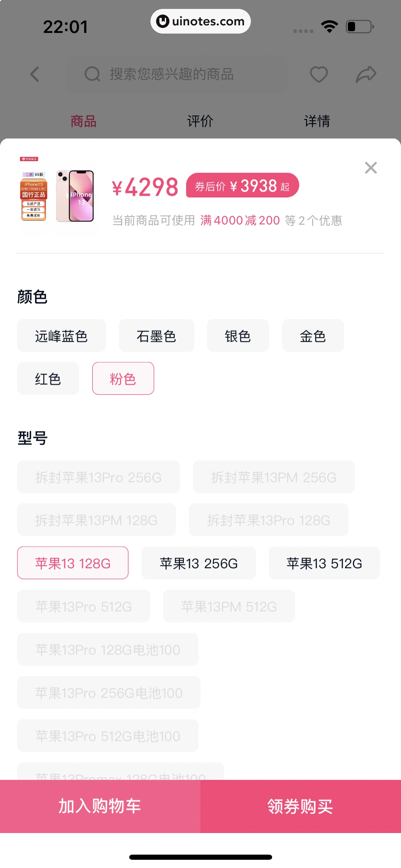
Task: Click the Wi-Fi icon in the status bar
Action: (x=329, y=26)
